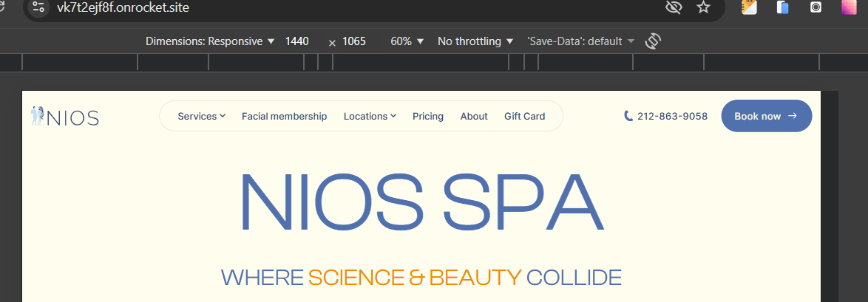The width and height of the screenshot is (868, 302).
Task: Open the pink gradient extension icon
Action: pyautogui.click(x=850, y=7)
